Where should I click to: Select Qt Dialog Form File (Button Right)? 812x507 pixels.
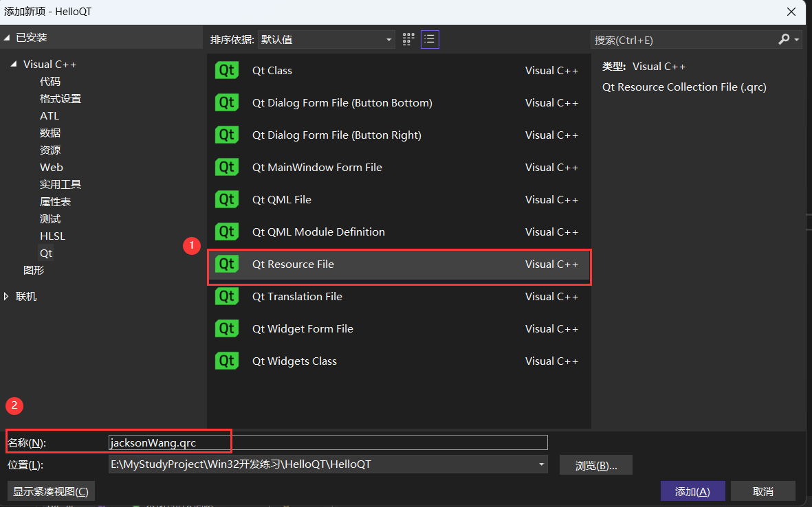(399, 135)
